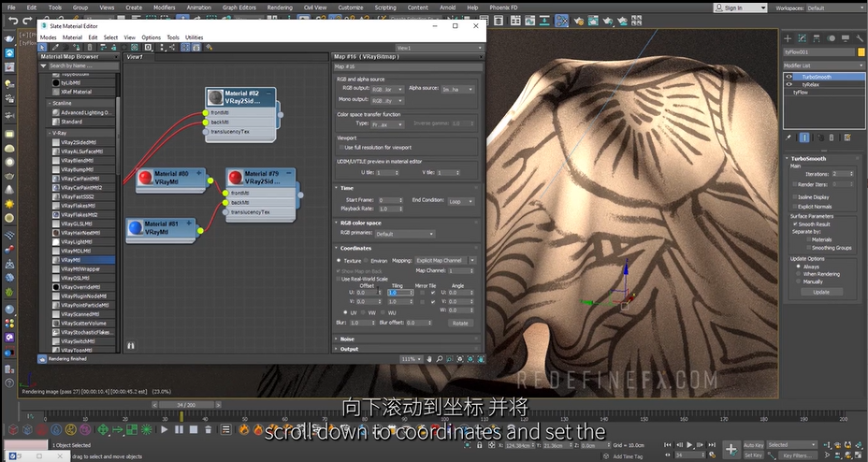Enable Isoline Display checkbox

(x=795, y=197)
